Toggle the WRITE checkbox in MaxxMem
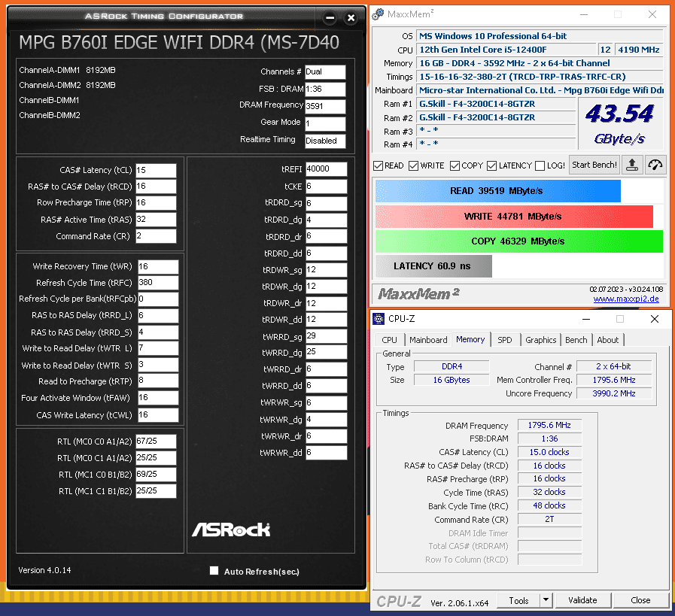The height and width of the screenshot is (616, 675). pyautogui.click(x=413, y=165)
